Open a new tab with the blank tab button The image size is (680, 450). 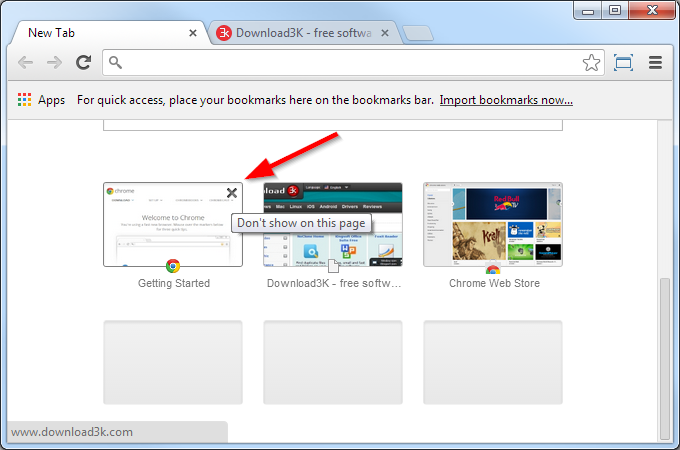pos(418,33)
